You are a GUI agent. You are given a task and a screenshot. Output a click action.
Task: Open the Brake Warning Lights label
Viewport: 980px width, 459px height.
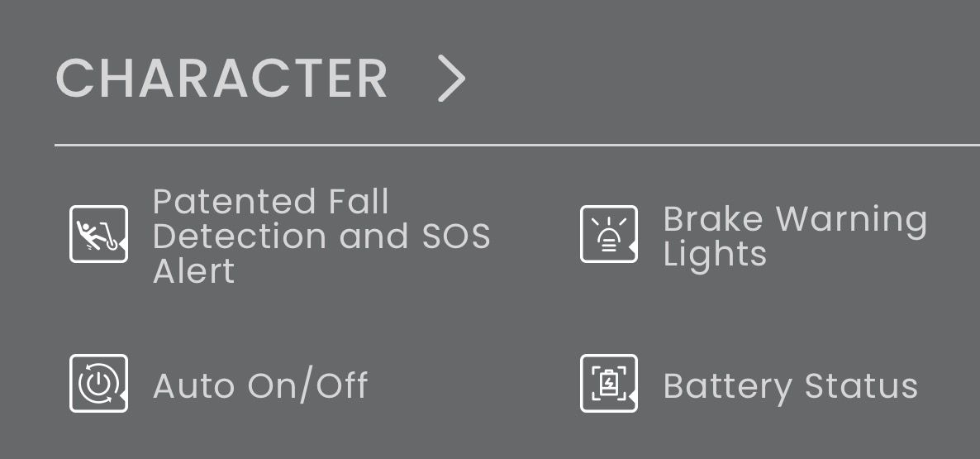[794, 237]
